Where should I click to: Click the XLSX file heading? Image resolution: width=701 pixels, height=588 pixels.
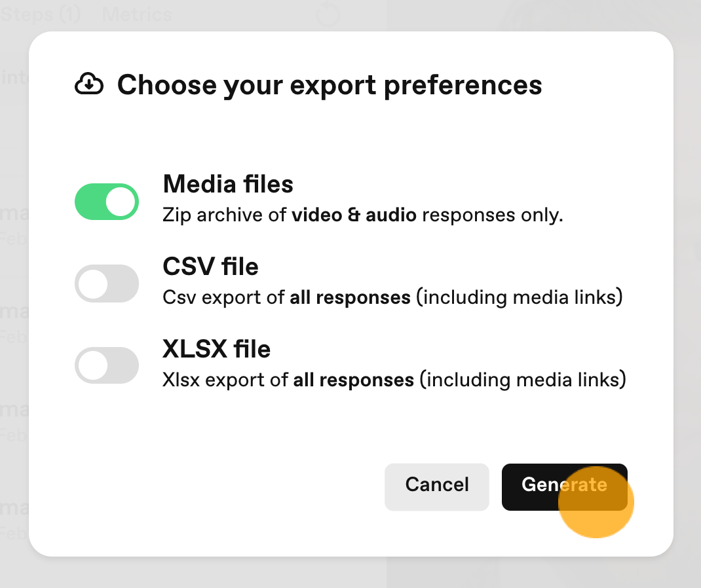coord(216,349)
